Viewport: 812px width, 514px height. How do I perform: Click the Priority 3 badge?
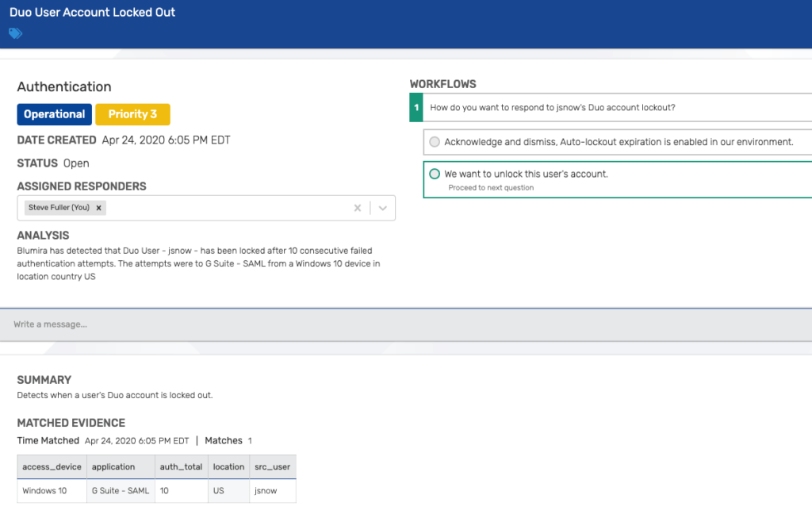pyautogui.click(x=132, y=113)
